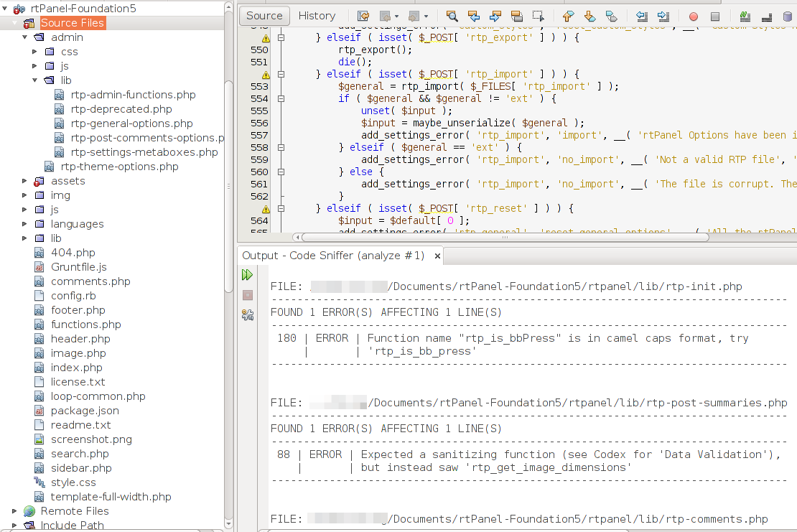Open the Back history dropdown arrow
This screenshot has height=532, width=797.
[396, 17]
